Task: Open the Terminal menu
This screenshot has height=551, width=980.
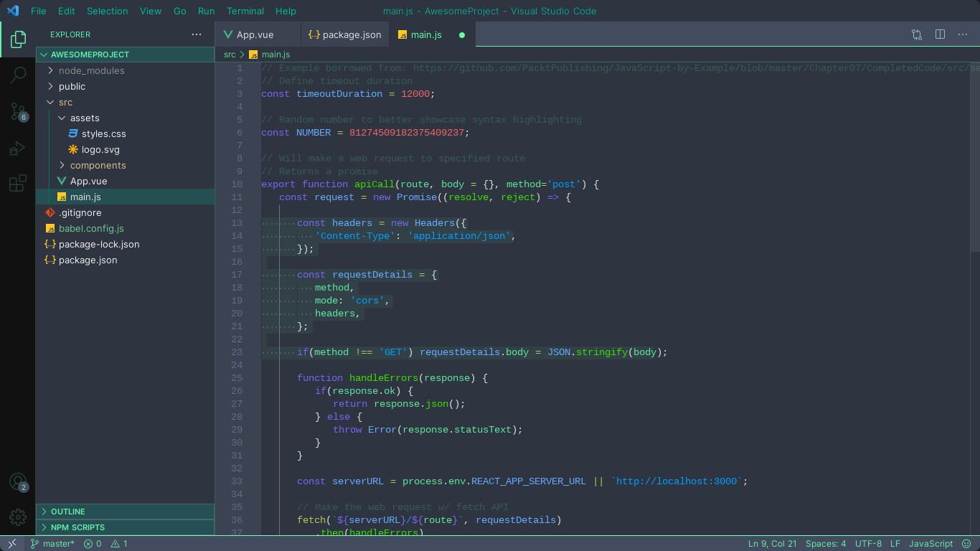Action: pos(245,11)
